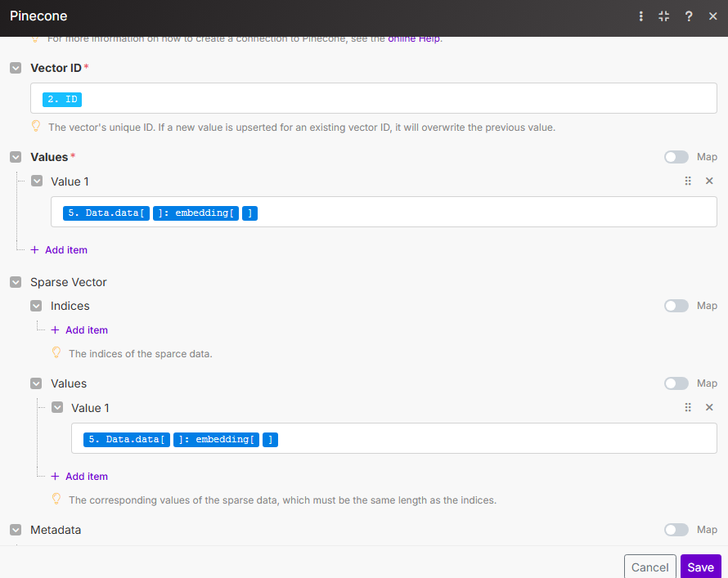Click the collapse window icon in header
The width and height of the screenshot is (728, 578).
pyautogui.click(x=664, y=16)
